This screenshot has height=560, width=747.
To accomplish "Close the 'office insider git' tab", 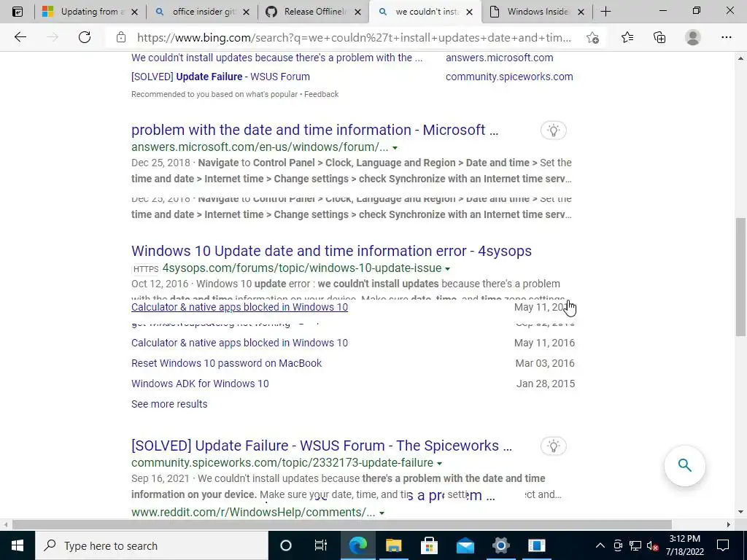I will 246,12.
